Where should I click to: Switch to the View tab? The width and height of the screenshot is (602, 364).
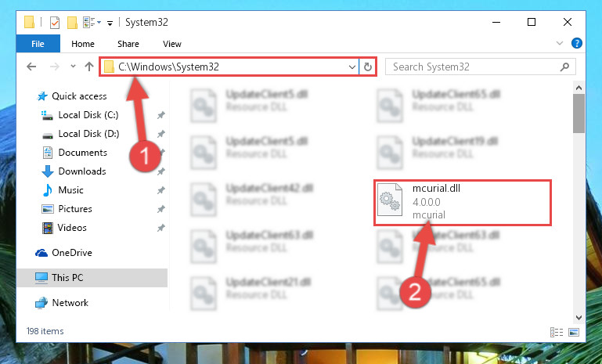pos(172,44)
